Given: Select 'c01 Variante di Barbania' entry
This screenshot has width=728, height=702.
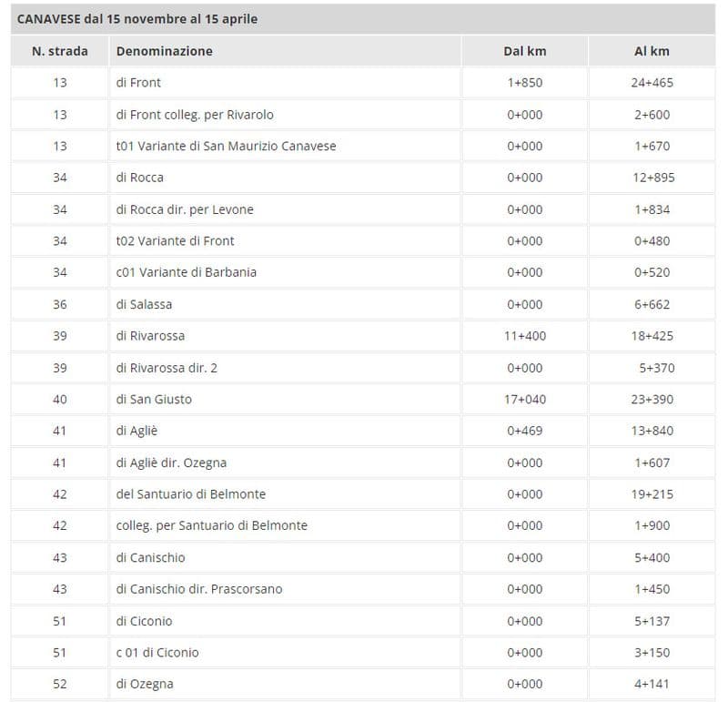Looking at the screenshot, I should (186, 272).
